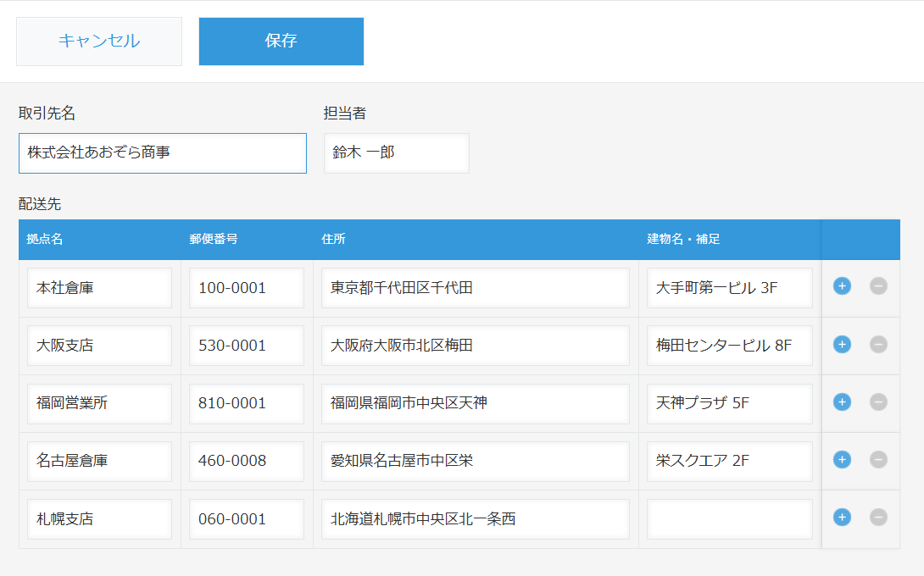The image size is (924, 576).
Task: Add a row after 本社倉庫
Action: point(842,286)
